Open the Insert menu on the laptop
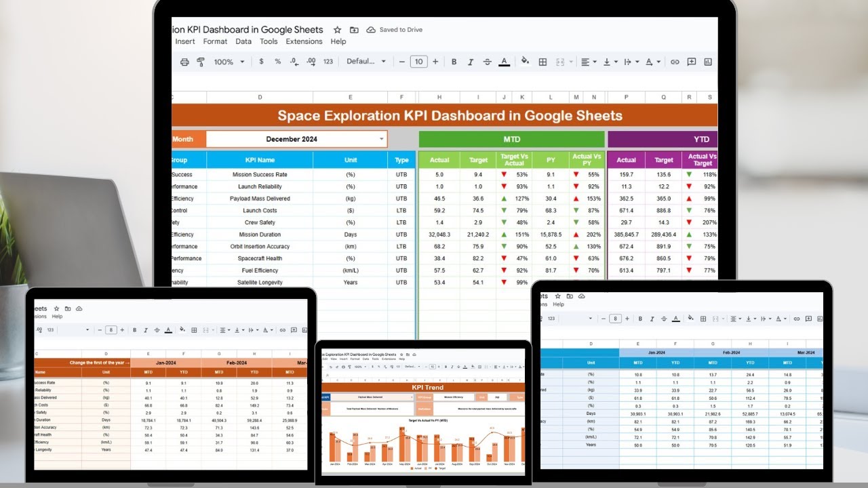 (185, 41)
